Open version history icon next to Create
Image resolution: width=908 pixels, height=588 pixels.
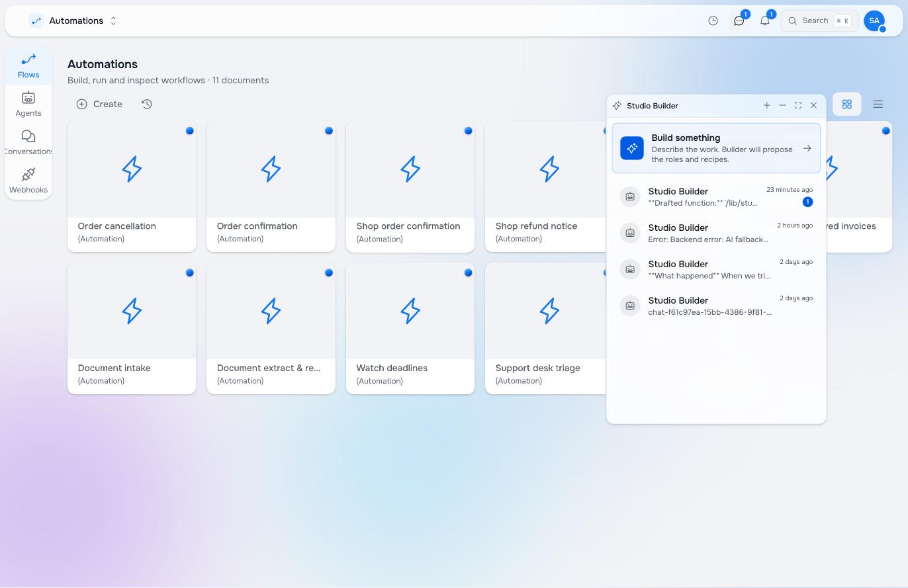(147, 104)
